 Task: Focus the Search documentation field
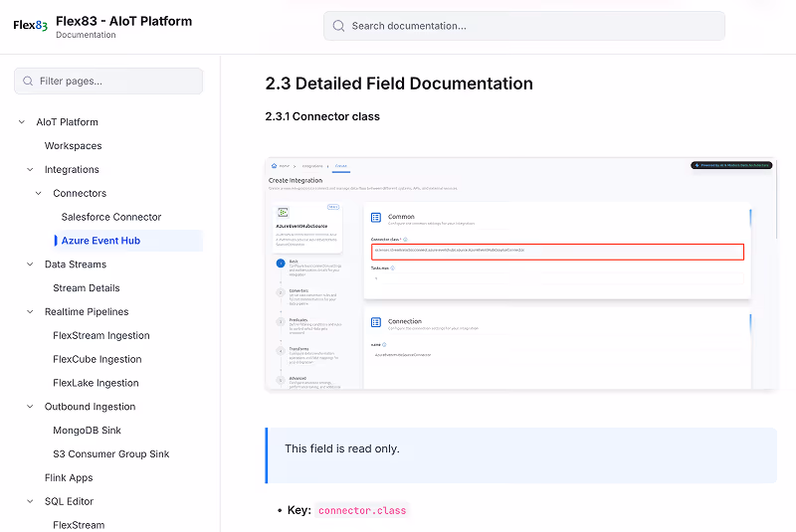(x=524, y=26)
